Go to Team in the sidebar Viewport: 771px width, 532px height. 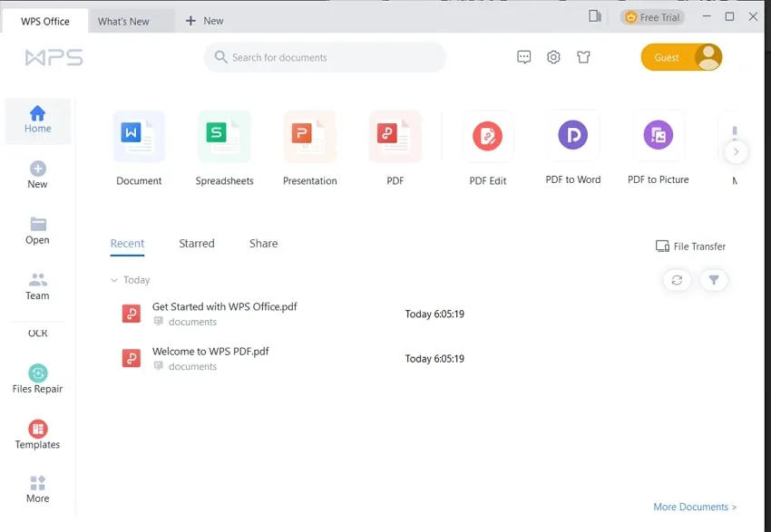coord(38,286)
